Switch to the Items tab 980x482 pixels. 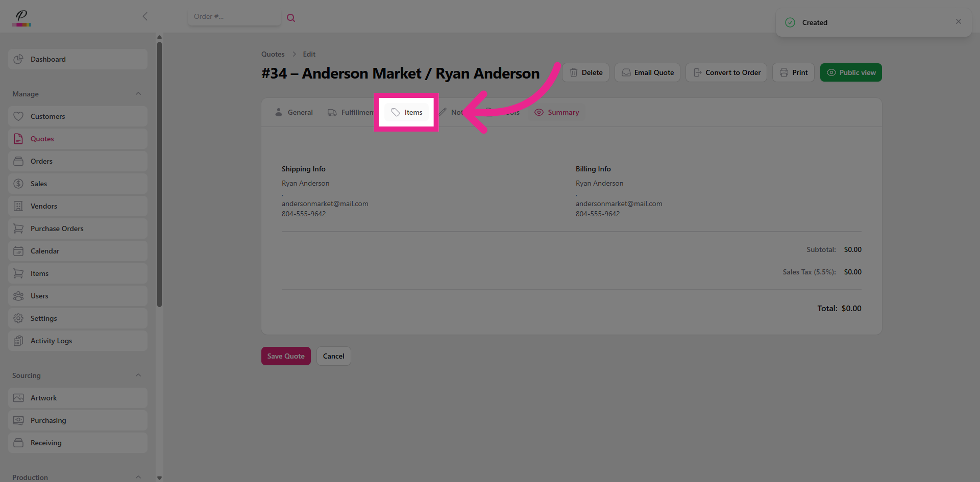pos(407,112)
